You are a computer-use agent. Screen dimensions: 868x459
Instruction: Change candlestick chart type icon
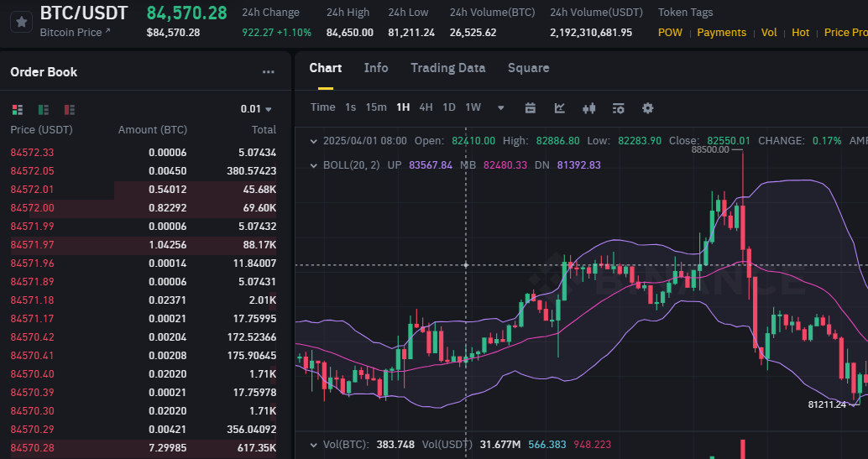pyautogui.click(x=589, y=108)
